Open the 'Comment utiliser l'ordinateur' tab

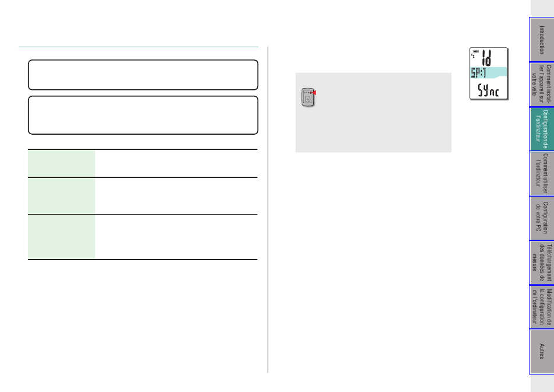(x=542, y=174)
